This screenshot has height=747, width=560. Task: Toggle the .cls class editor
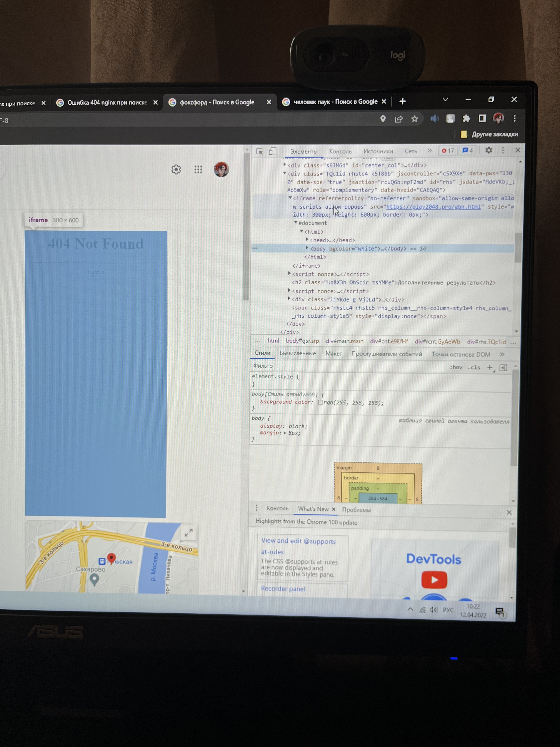(x=474, y=367)
